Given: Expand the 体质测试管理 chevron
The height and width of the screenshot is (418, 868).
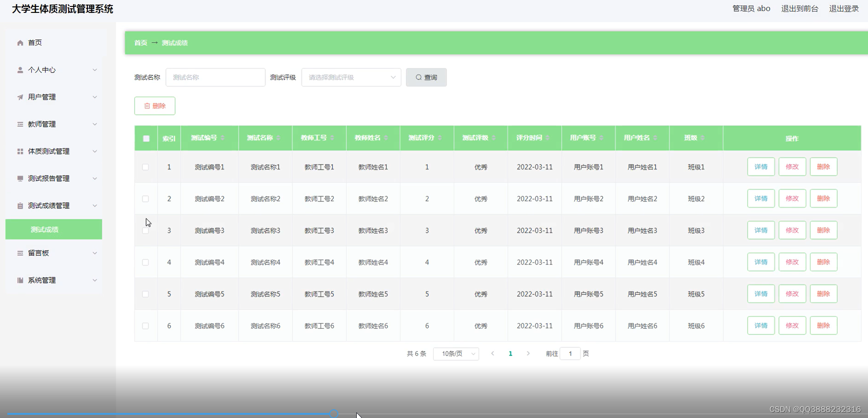Looking at the screenshot, I should 95,151.
